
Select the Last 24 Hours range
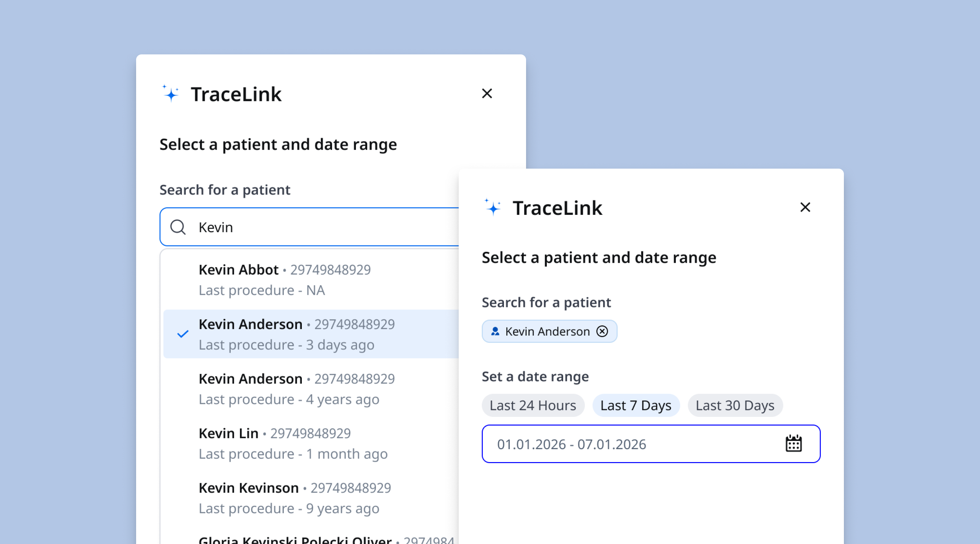(533, 406)
